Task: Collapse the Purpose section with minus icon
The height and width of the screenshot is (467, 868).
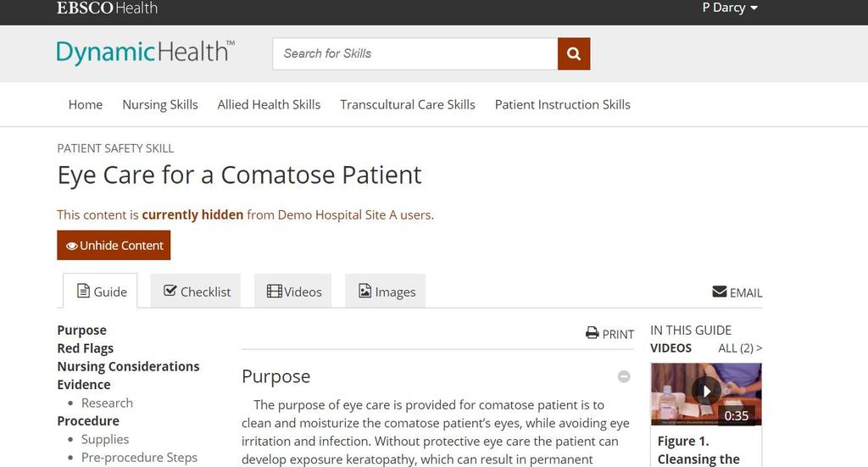Action: pyautogui.click(x=624, y=377)
